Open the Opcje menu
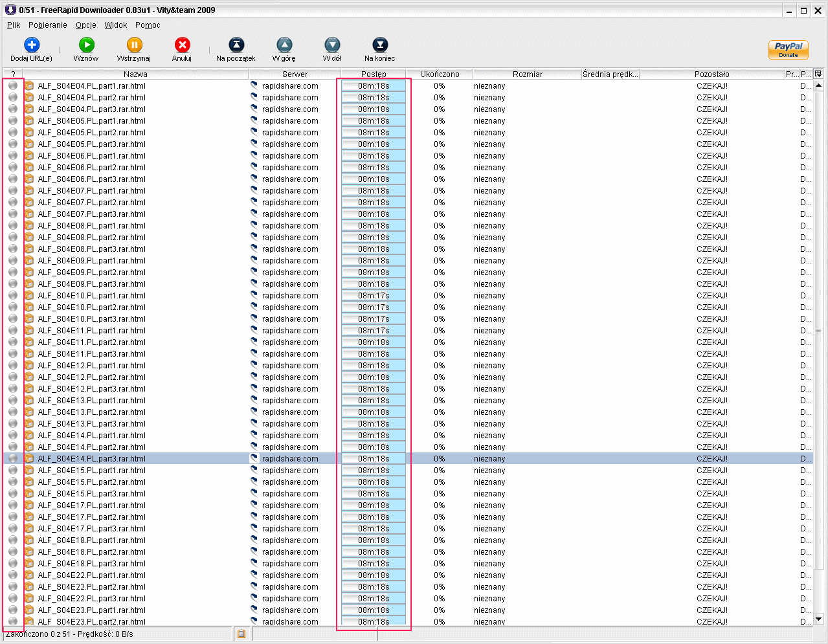This screenshot has height=644, width=828. (x=86, y=25)
